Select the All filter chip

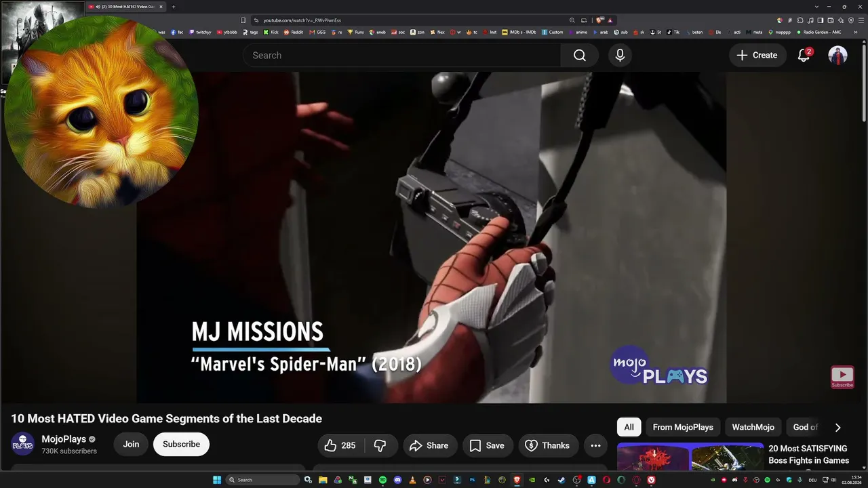[629, 427]
